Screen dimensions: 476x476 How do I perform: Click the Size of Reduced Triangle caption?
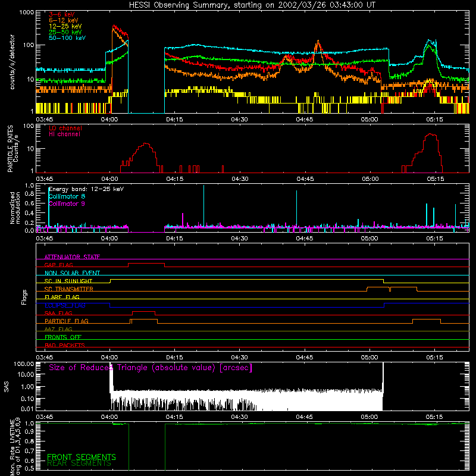[151, 368]
